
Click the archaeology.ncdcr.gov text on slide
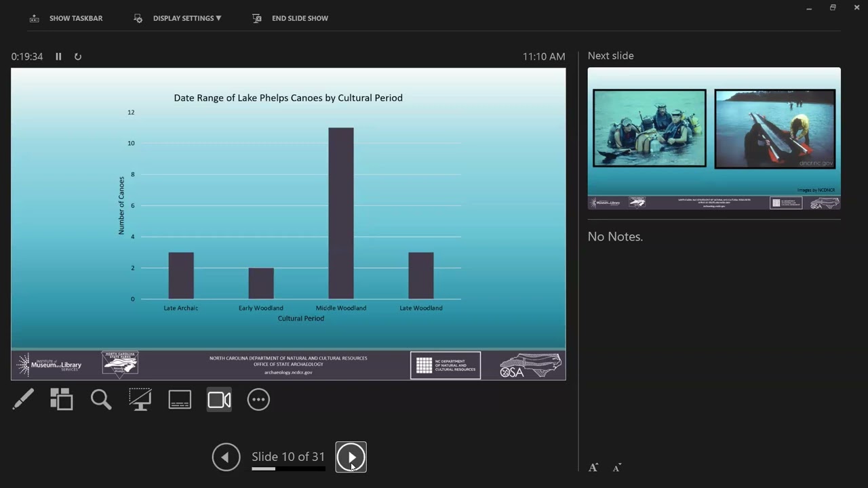coord(288,372)
